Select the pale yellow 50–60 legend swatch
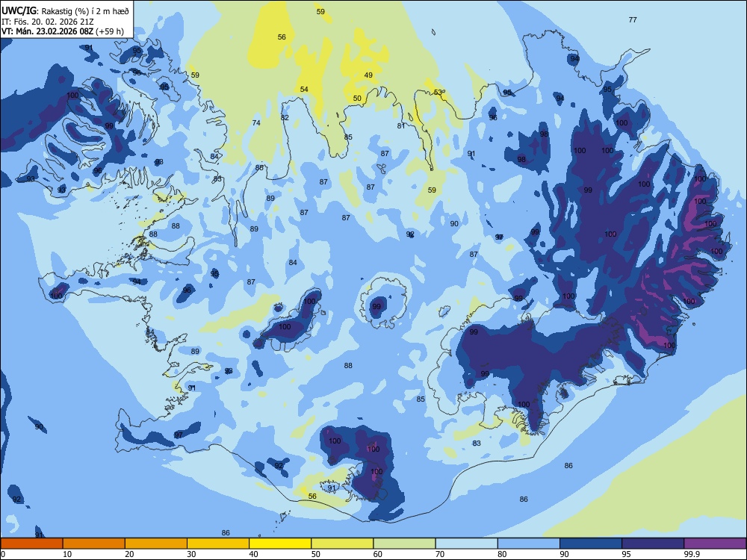The width and height of the screenshot is (747, 560). pyautogui.click(x=342, y=544)
